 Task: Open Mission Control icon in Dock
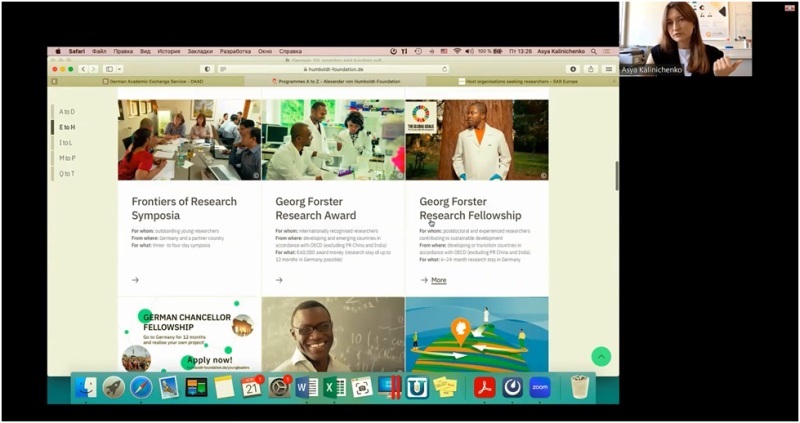pos(196,388)
